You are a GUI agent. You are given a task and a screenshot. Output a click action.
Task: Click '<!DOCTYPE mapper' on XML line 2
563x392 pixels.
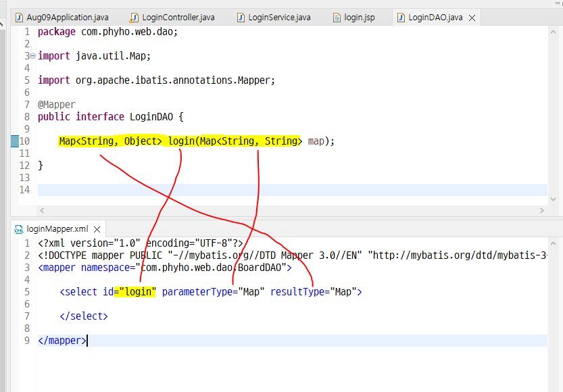pyautogui.click(x=81, y=255)
